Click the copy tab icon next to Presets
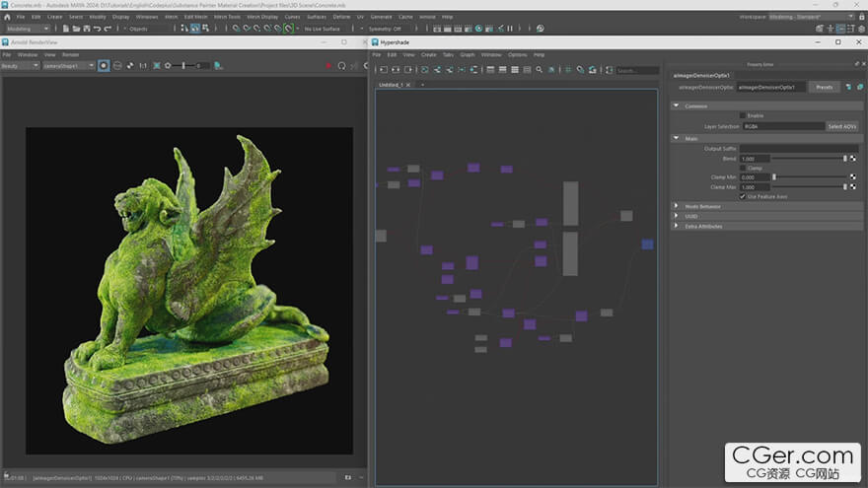 [x=860, y=87]
